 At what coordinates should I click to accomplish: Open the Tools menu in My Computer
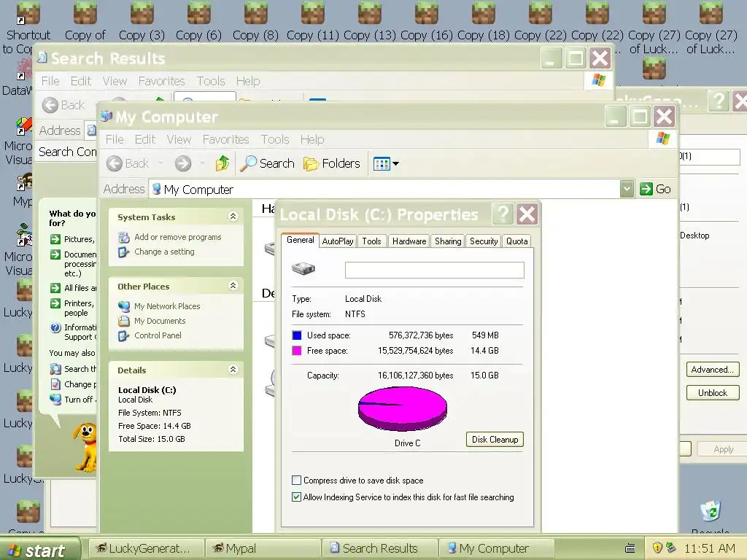(275, 139)
